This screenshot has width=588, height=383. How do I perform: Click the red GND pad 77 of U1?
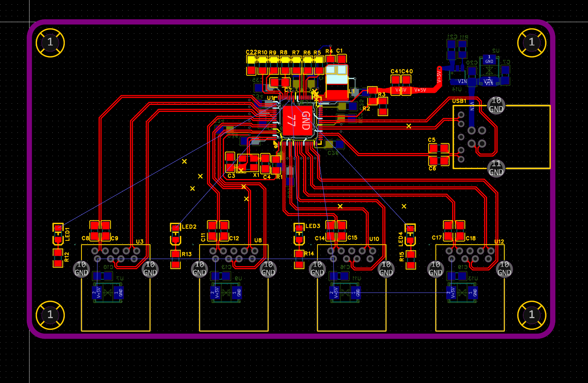298,121
